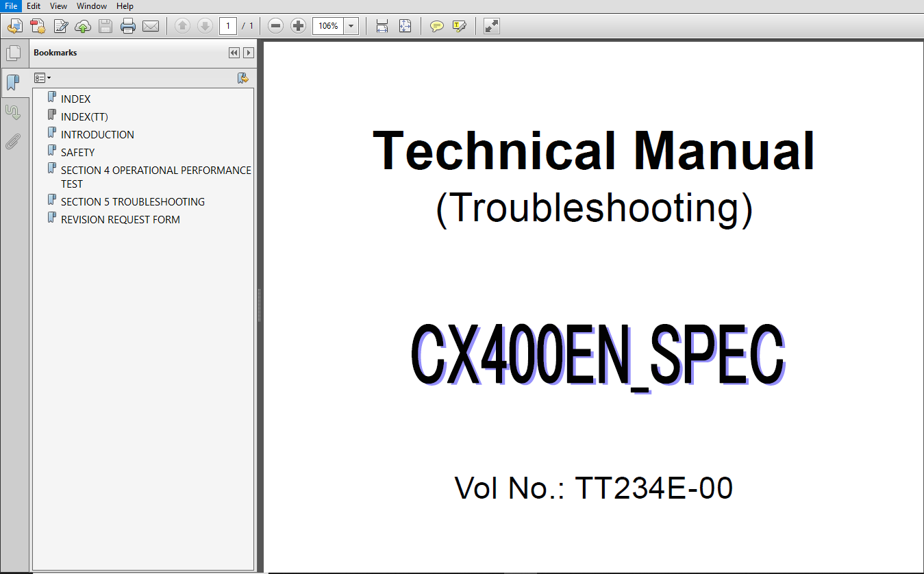Click the Fit One Full Page icon
924x574 pixels.
click(405, 26)
